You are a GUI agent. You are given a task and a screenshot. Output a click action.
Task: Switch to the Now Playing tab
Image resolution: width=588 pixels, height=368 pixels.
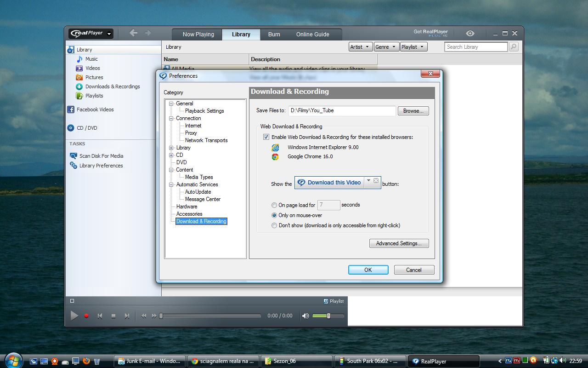198,34
